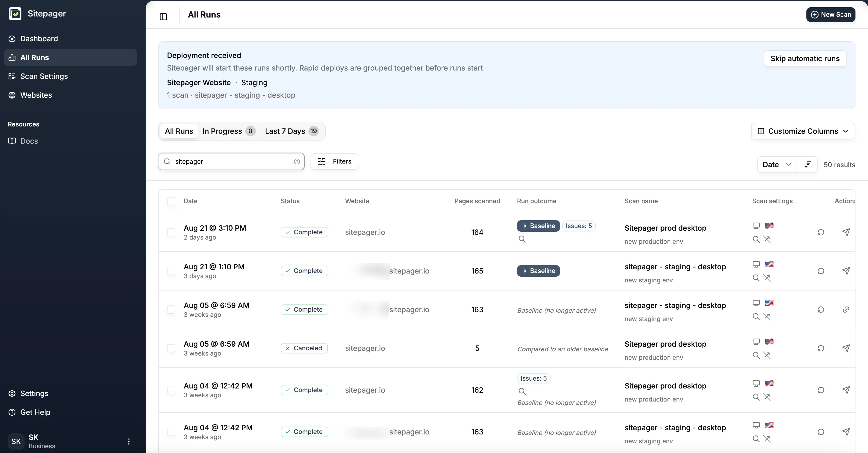Re-run the Canceled Aug 05 scan
868x453 pixels.
[x=821, y=348]
